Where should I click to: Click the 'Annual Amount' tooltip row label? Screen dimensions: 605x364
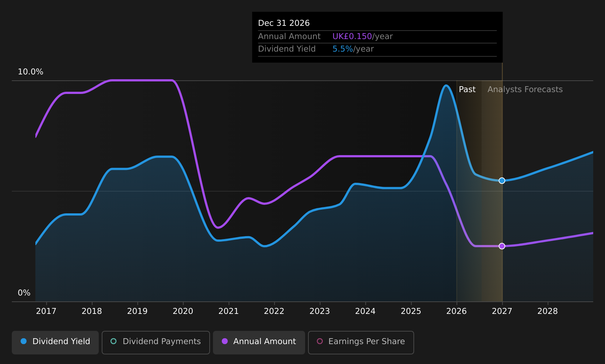[x=289, y=36]
